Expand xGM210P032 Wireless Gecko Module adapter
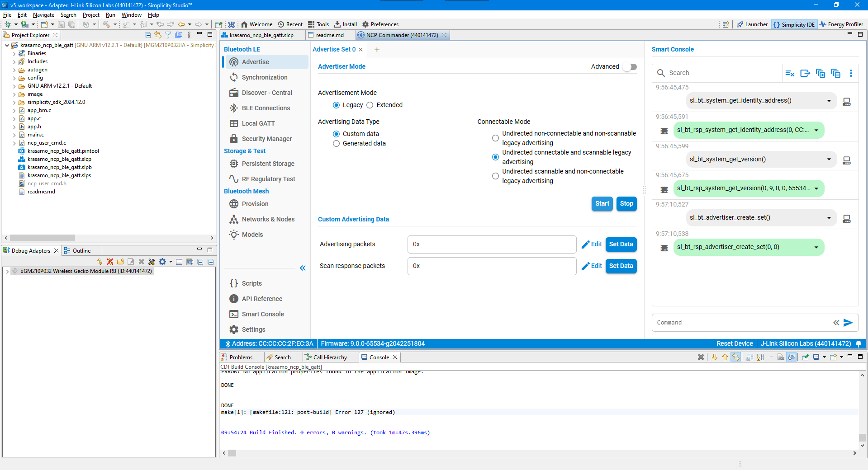This screenshot has width=868, height=470. [7, 271]
